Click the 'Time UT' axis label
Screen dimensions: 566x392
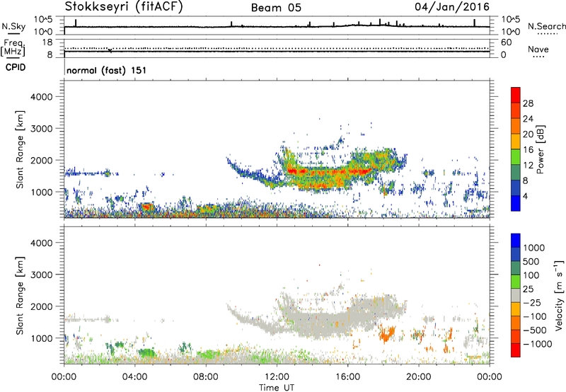pyautogui.click(x=277, y=388)
